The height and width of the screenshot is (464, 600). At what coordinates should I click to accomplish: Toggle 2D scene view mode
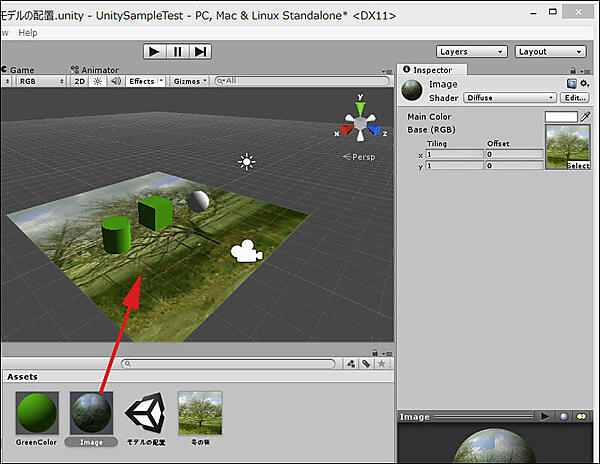click(x=80, y=81)
